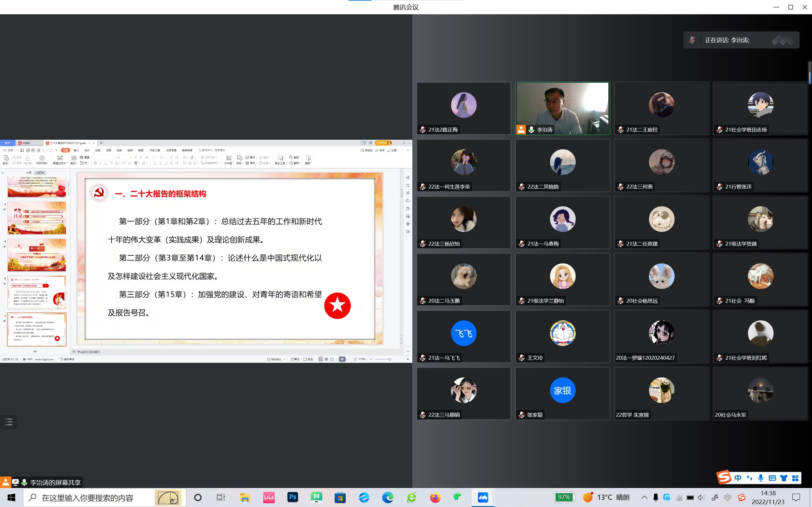This screenshot has width=812, height=507.
Task: Expand the 版式 layout dropdown
Action: 74,163
